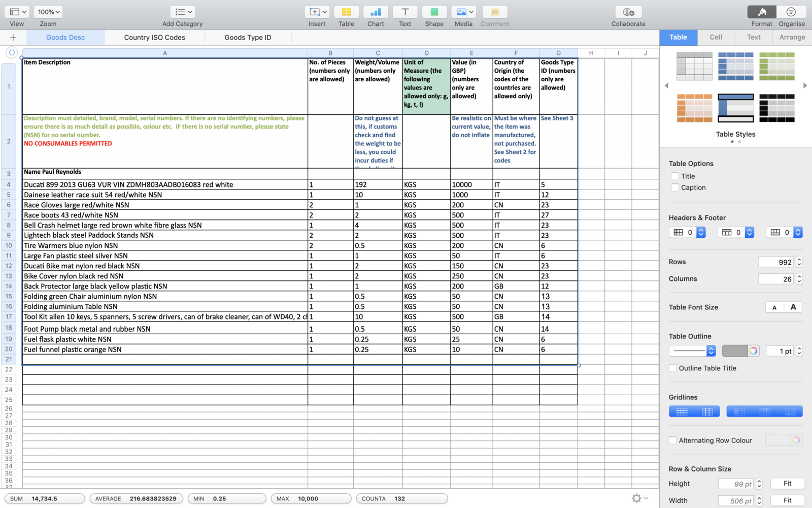Click the Text box toolbar icon
The height and width of the screenshot is (508, 812).
point(405,12)
